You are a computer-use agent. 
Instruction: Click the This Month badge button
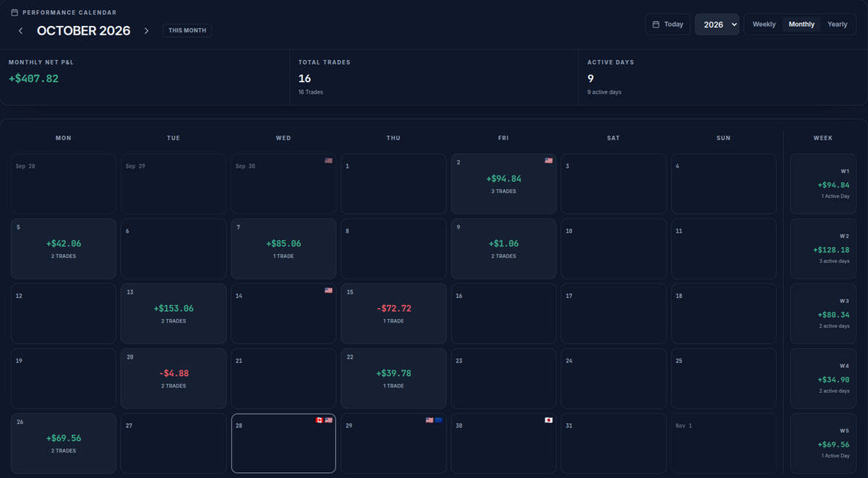pyautogui.click(x=187, y=30)
